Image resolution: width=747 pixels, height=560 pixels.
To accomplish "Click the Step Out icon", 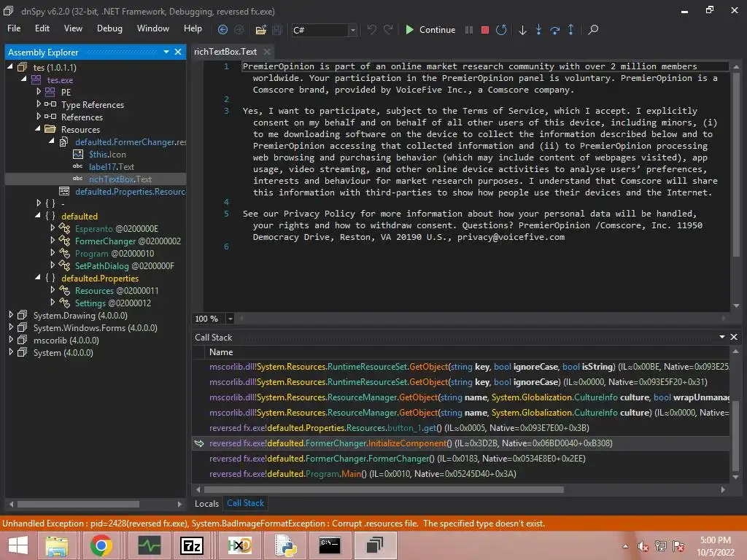I will 570,29.
